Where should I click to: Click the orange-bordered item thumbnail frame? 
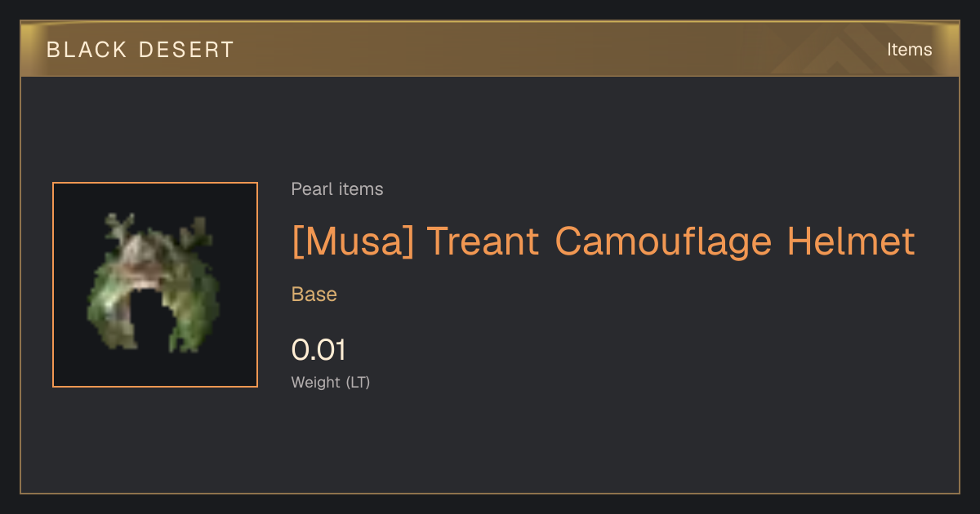[155, 285]
